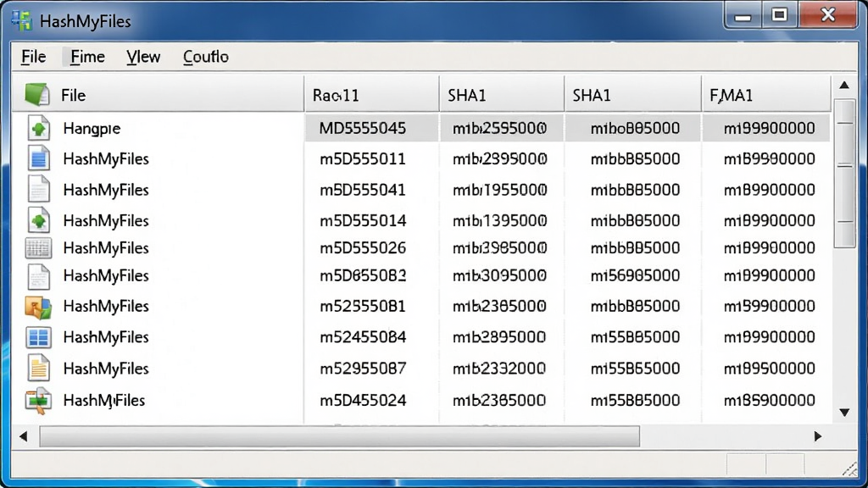868x488 pixels.
Task: Select the cell m156985000
Action: click(635, 275)
